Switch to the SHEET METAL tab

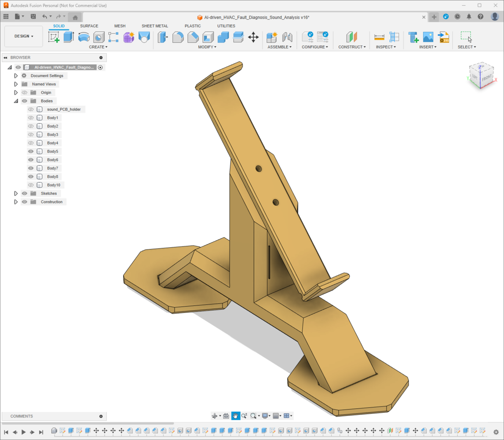[155, 26]
